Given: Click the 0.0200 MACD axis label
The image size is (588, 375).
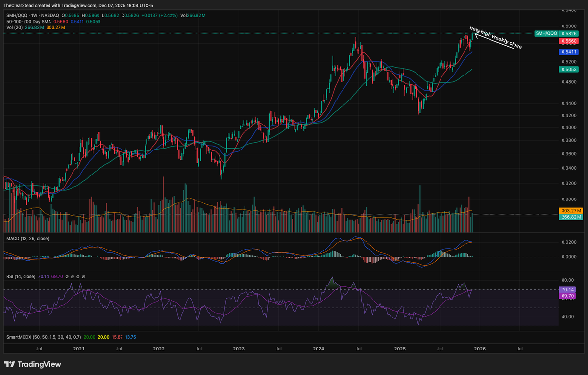Looking at the screenshot, I should click(x=569, y=243).
